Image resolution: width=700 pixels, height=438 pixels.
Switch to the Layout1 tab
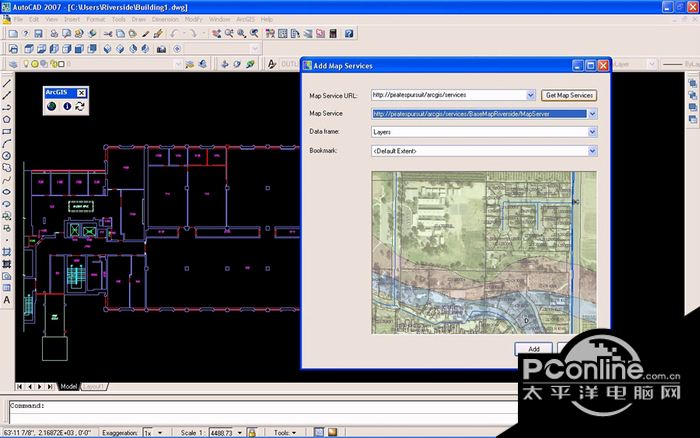(x=93, y=387)
